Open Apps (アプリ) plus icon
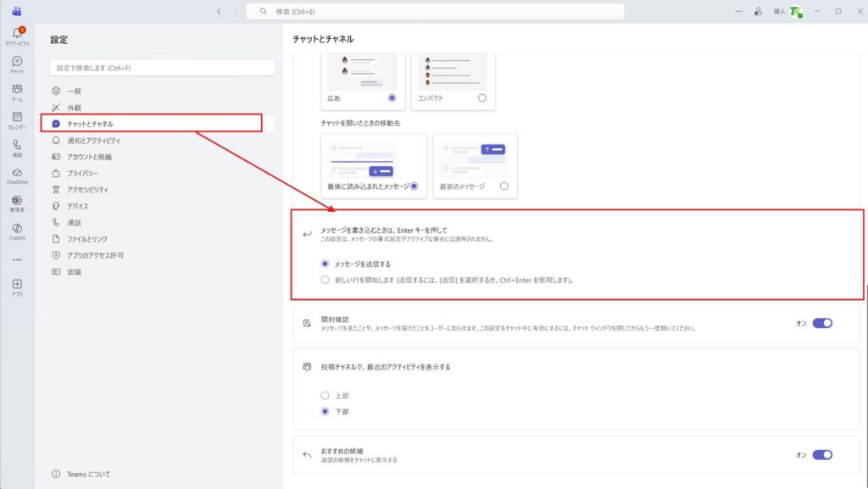The image size is (868, 489). click(x=17, y=285)
